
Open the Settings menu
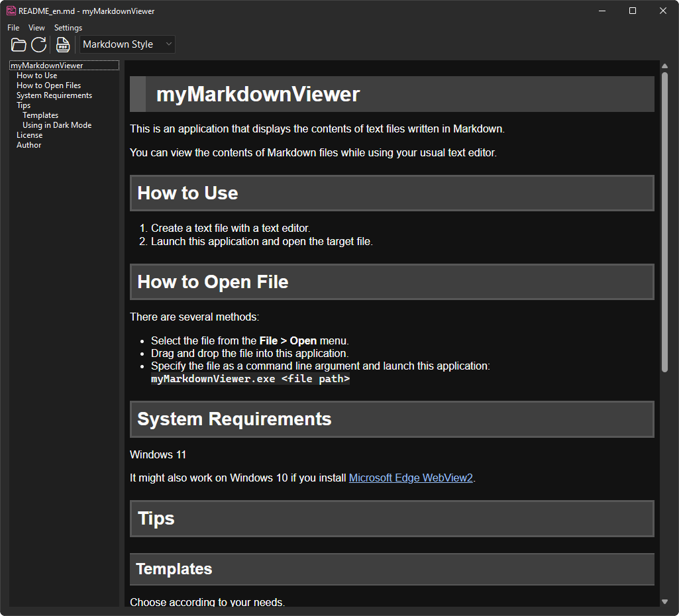point(68,28)
